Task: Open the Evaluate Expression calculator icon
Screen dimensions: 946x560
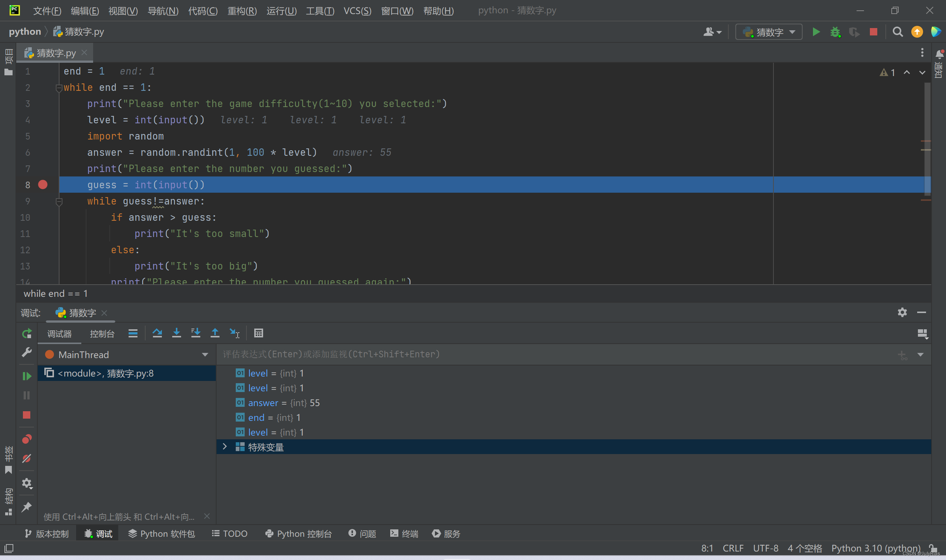Action: pos(259,333)
